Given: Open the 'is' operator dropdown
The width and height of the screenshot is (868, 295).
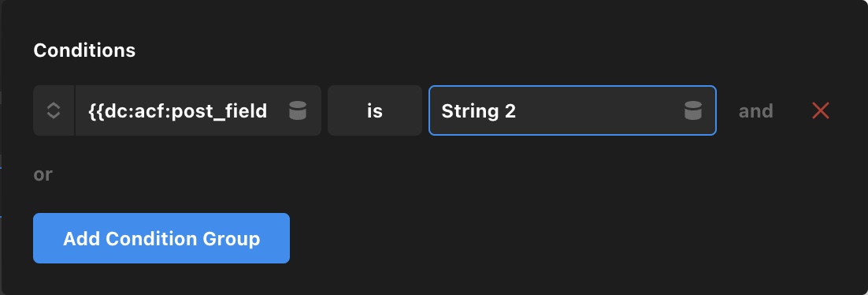Looking at the screenshot, I should [375, 110].
